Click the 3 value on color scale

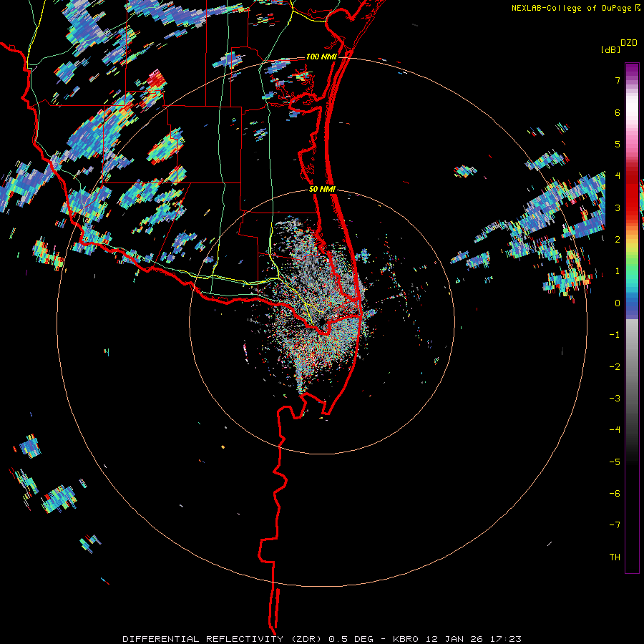click(618, 208)
